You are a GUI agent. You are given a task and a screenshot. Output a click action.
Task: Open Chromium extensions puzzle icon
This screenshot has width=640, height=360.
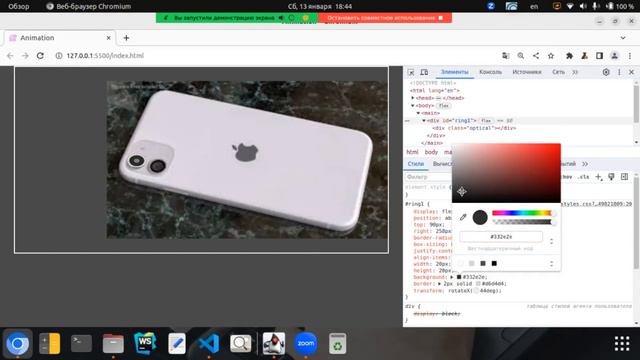click(x=569, y=56)
